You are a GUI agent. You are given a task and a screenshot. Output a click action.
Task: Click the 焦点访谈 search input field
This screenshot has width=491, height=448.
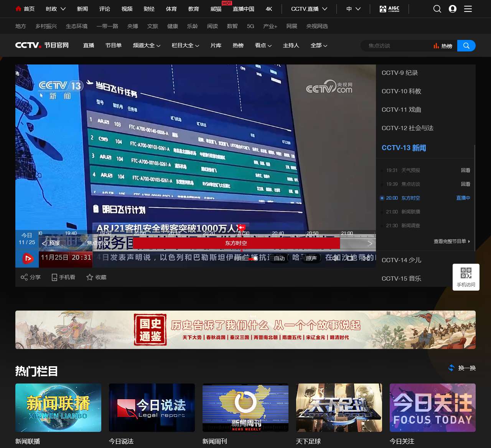[x=397, y=46]
